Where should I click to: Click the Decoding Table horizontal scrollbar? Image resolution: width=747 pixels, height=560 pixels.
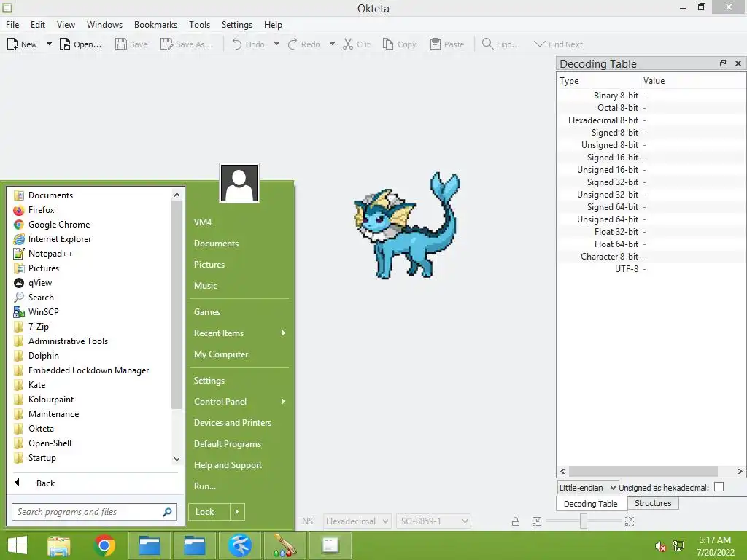(643, 472)
